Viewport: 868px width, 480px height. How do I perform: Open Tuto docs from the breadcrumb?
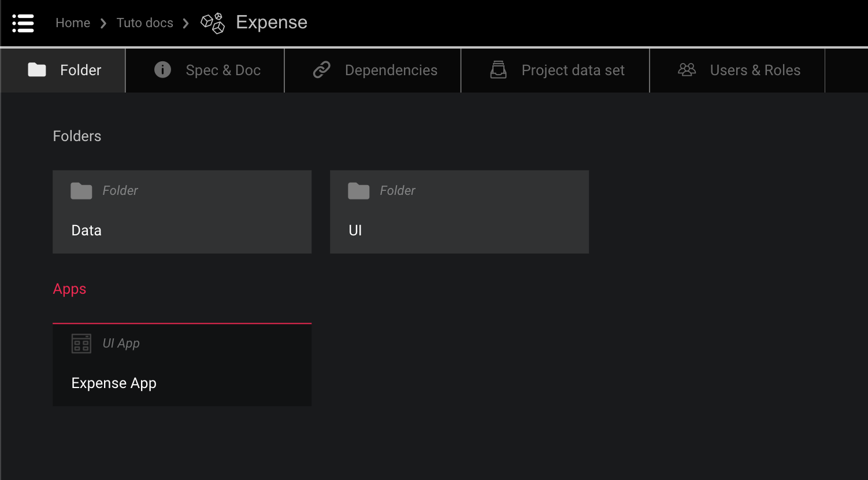[144, 23]
